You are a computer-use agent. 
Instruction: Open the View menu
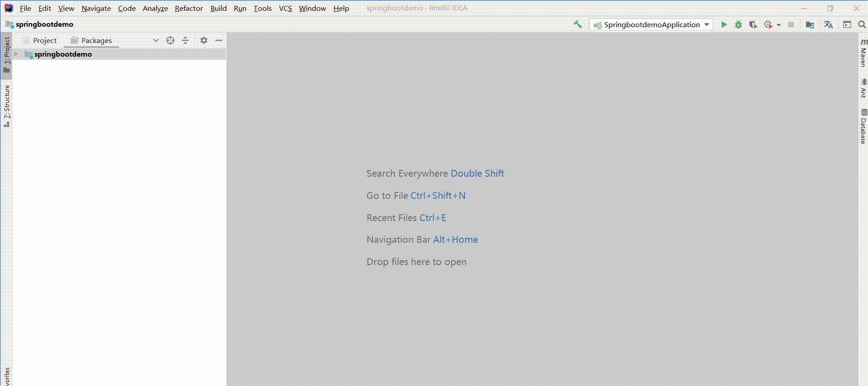66,8
